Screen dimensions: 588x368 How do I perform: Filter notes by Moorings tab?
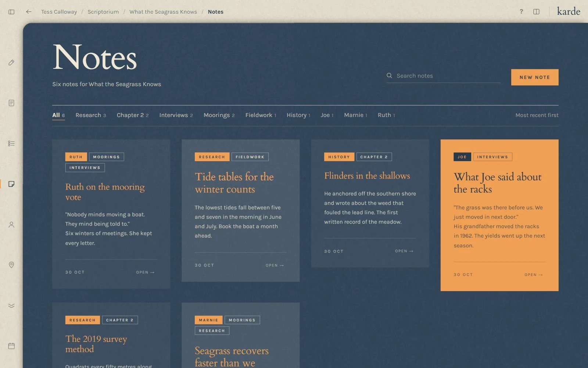pos(219,115)
